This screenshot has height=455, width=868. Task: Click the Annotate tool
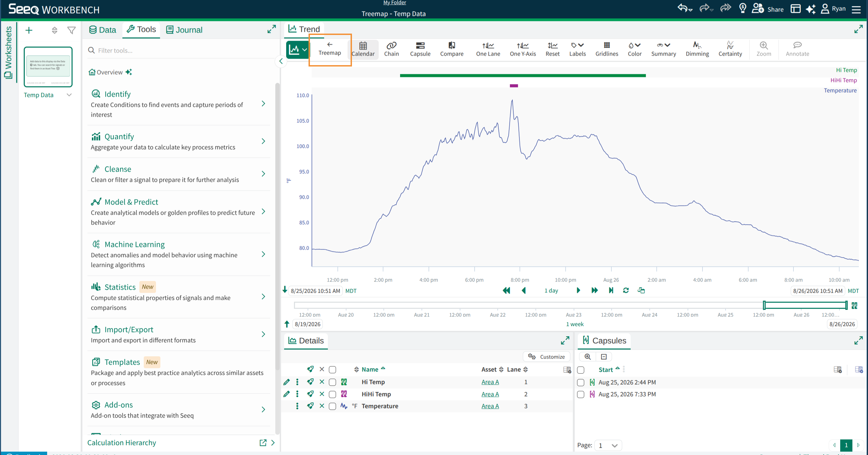pos(797,49)
